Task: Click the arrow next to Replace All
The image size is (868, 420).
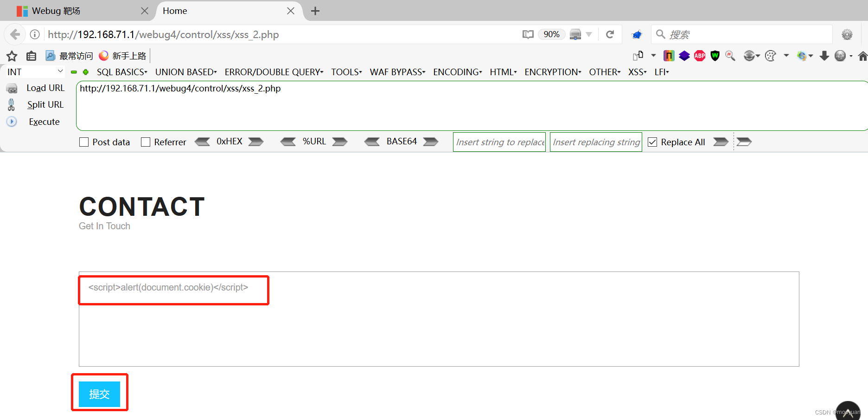Action: pos(721,142)
